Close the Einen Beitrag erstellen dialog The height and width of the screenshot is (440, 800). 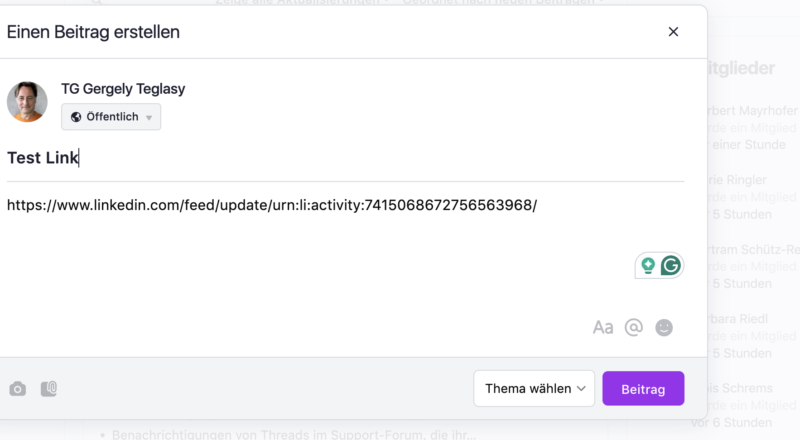click(x=673, y=32)
